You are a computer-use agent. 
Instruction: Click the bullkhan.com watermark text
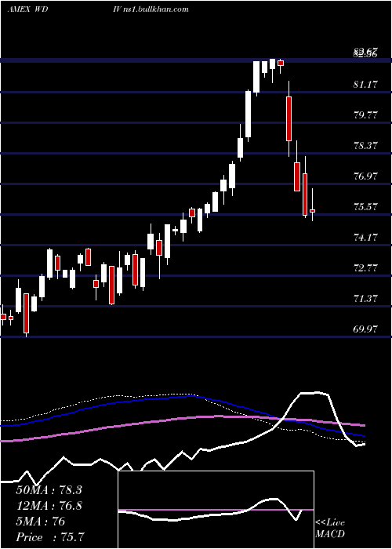pyautogui.click(x=156, y=9)
